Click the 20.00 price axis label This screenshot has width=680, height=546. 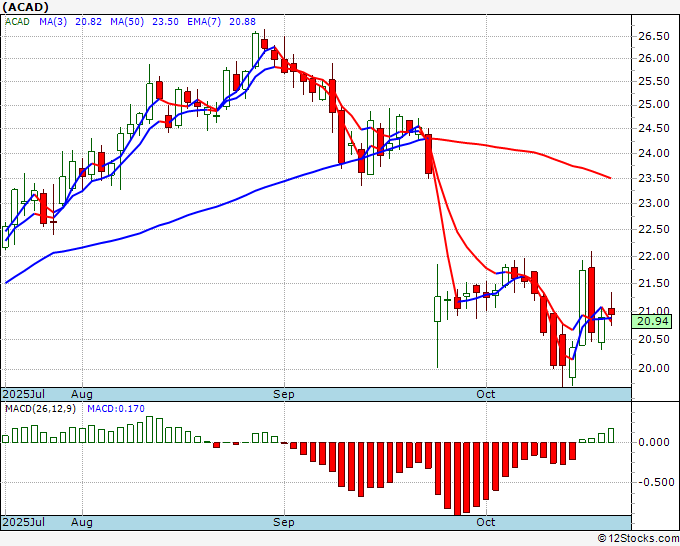(654, 368)
